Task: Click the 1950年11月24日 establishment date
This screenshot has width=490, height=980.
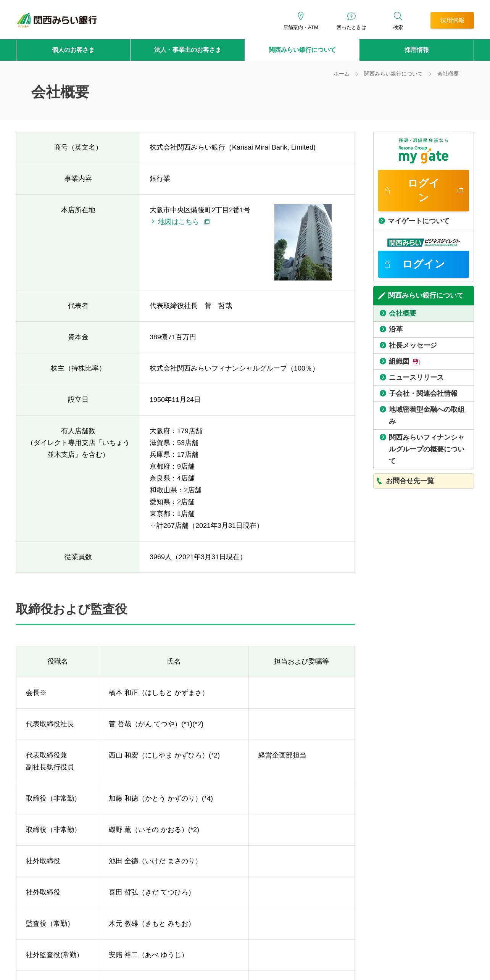Action: [x=175, y=400]
